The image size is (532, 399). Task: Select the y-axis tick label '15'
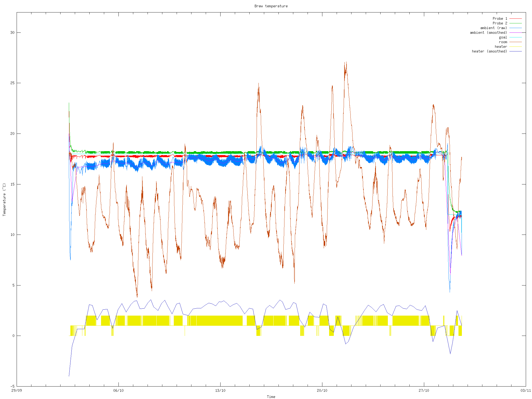[12, 184]
